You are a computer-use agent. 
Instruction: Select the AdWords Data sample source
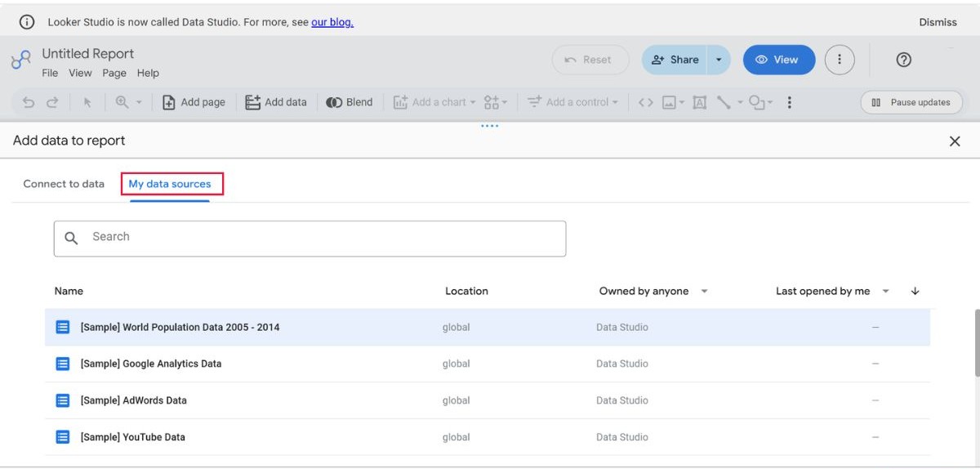coord(488,400)
